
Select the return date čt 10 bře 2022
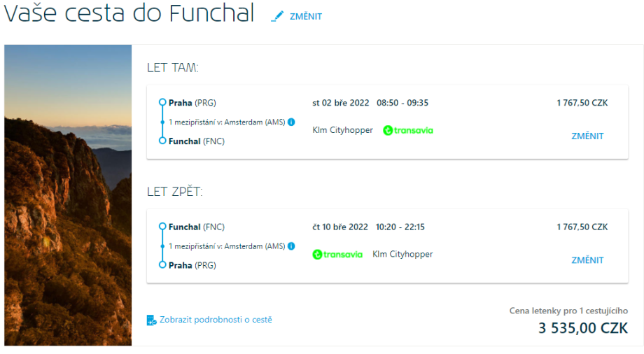coord(340,227)
